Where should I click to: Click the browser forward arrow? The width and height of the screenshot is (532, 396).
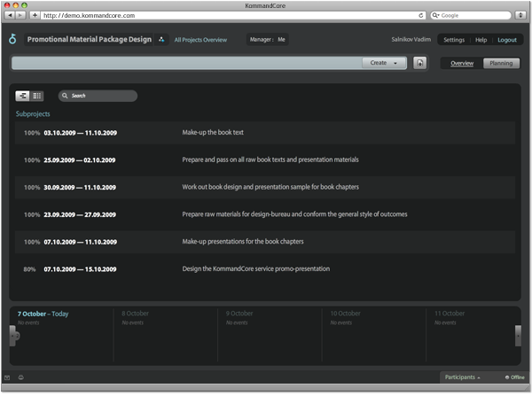[20, 15]
